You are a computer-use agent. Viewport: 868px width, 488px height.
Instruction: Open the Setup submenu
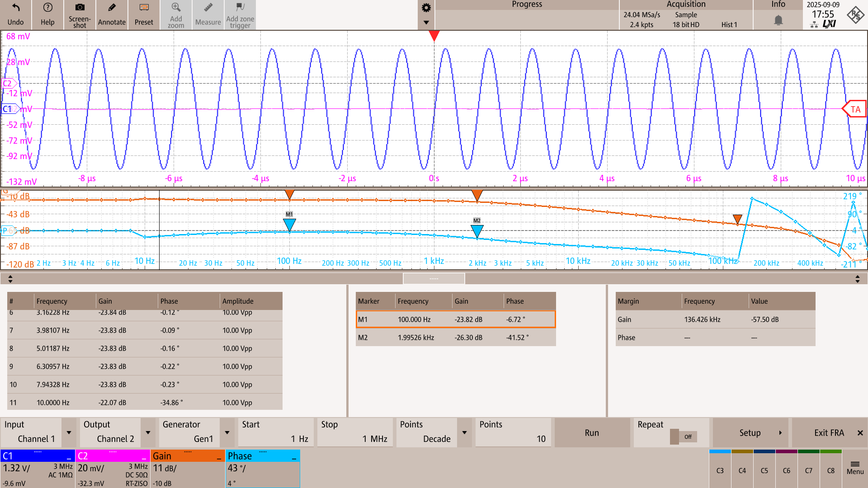(750, 432)
